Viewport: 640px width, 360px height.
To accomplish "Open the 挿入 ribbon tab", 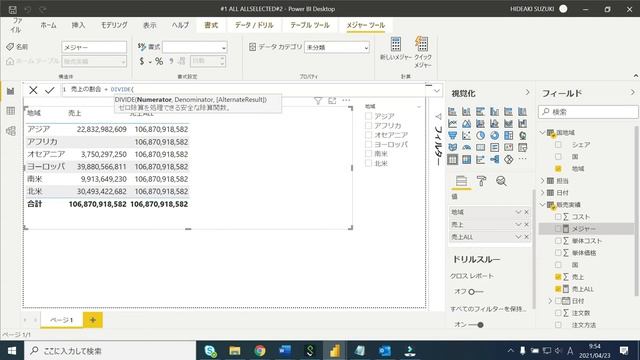I will pos(78,25).
